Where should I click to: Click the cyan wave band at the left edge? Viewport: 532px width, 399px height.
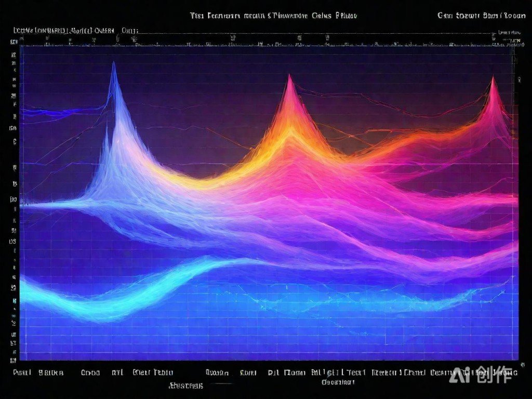coord(31,291)
